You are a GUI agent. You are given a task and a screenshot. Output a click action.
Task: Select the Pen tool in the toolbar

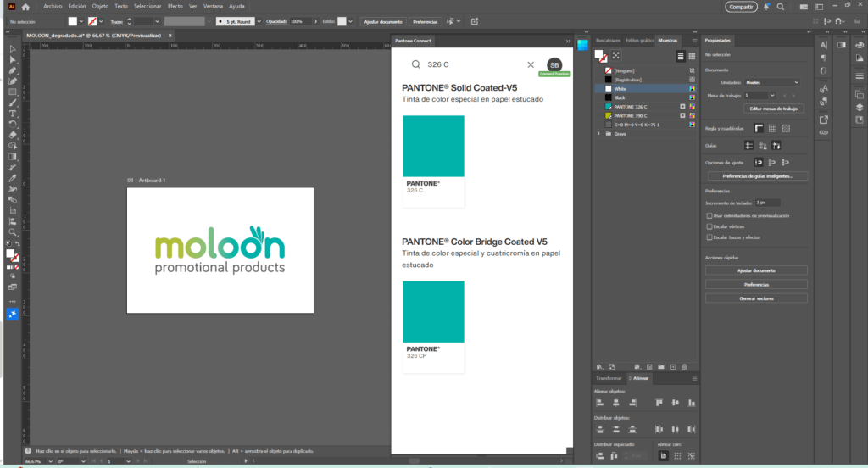[x=13, y=70]
